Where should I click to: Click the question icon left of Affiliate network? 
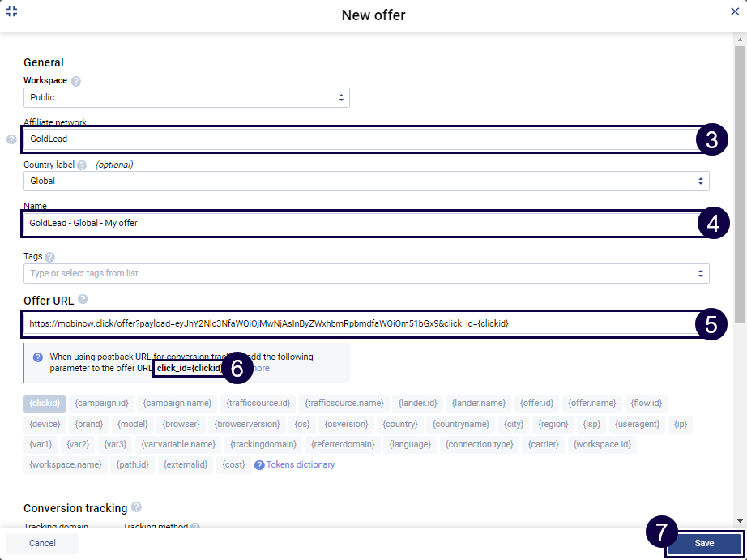coord(11,139)
